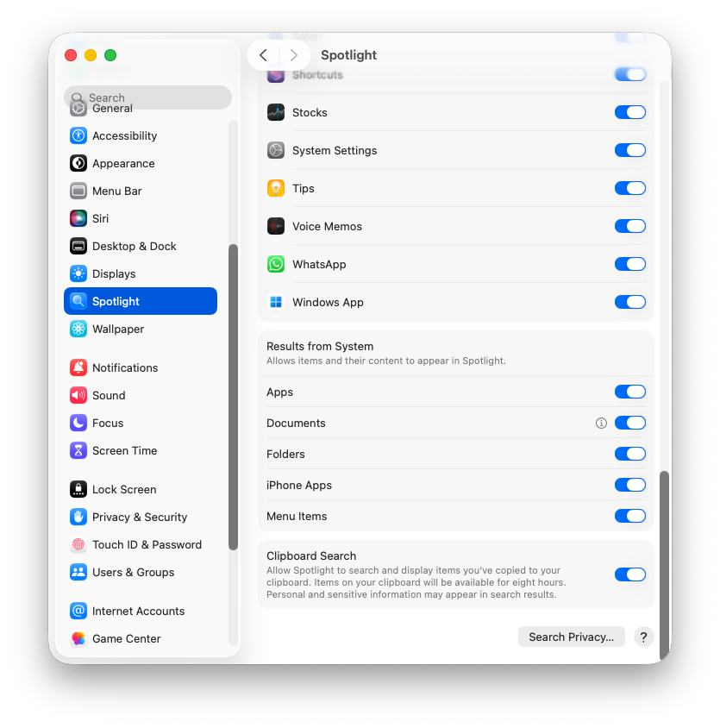Click the Siri icon in sidebar
Screen dimensions: 720x728
click(78, 218)
